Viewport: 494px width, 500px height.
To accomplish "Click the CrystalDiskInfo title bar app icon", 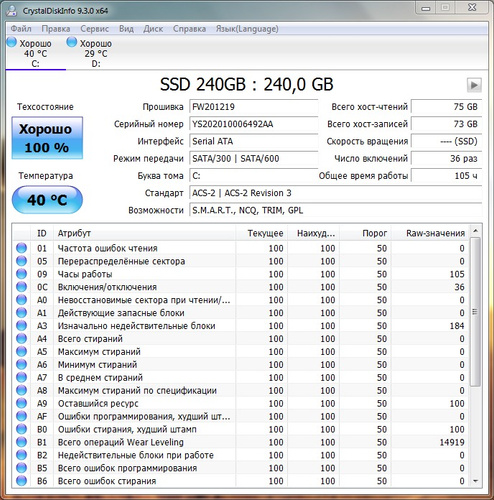I will 12,11.
